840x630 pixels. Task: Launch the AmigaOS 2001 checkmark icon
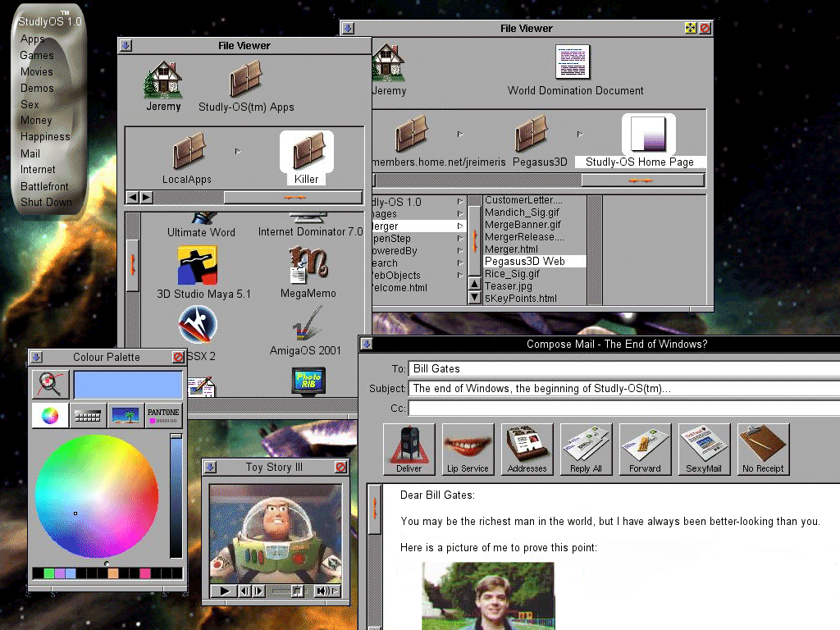(307, 323)
